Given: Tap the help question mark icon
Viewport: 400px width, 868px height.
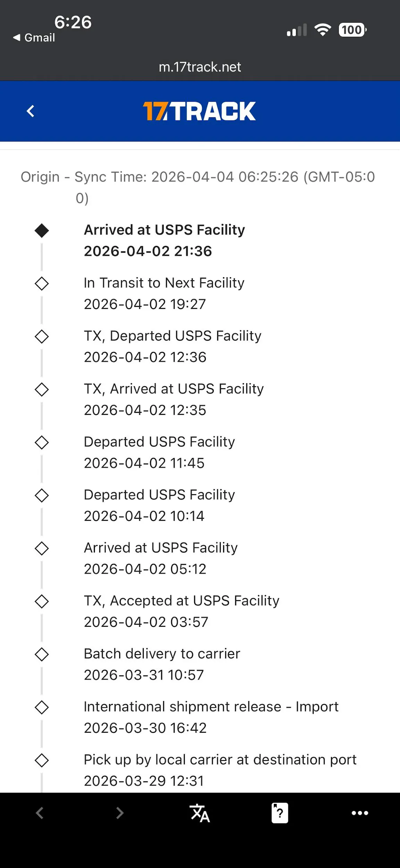Looking at the screenshot, I should point(280,813).
